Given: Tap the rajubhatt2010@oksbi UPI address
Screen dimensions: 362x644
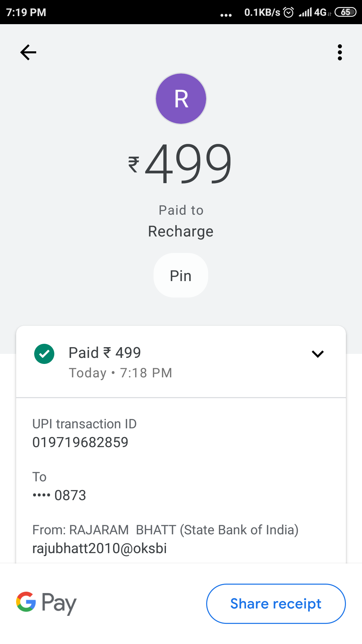Looking at the screenshot, I should [x=100, y=548].
